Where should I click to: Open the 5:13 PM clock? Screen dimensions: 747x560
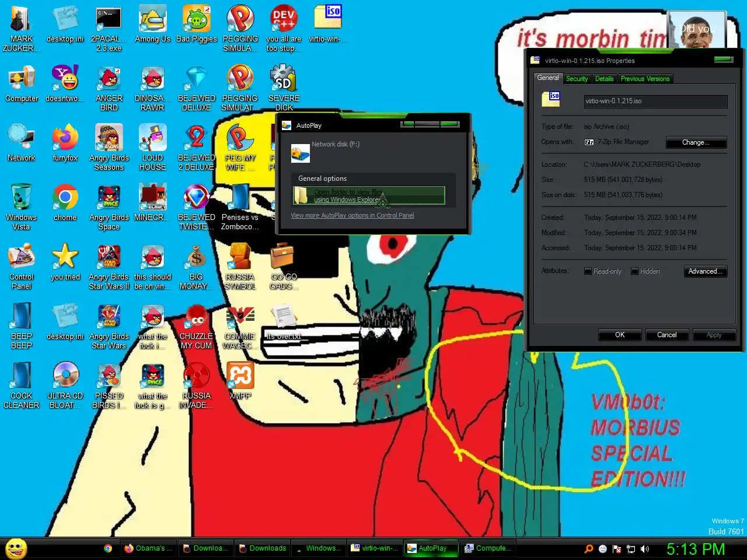(696, 549)
